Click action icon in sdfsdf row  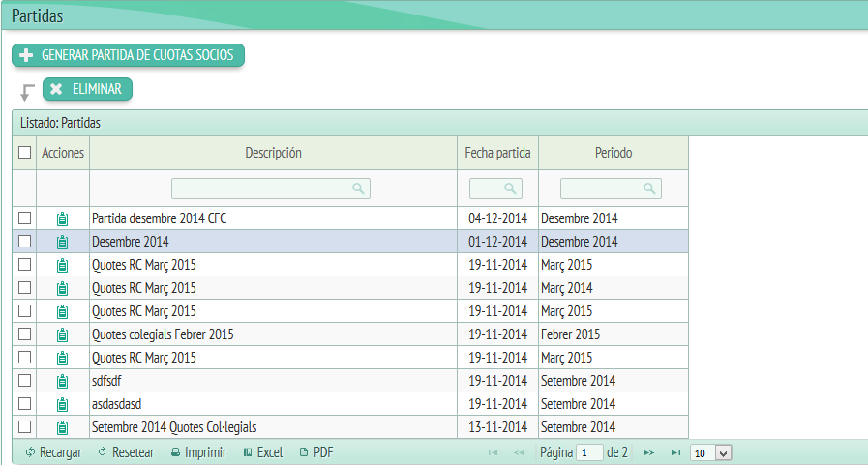point(63,381)
